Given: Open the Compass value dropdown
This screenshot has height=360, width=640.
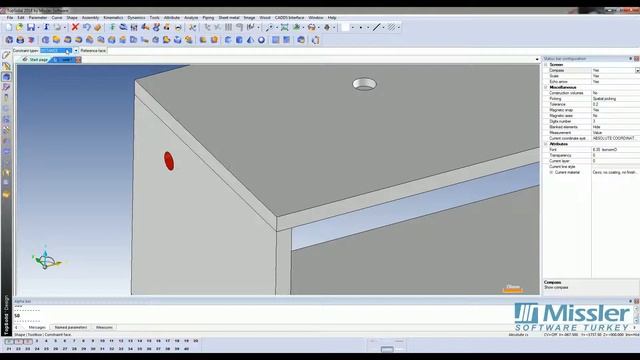Looking at the screenshot, I should tap(637, 71).
